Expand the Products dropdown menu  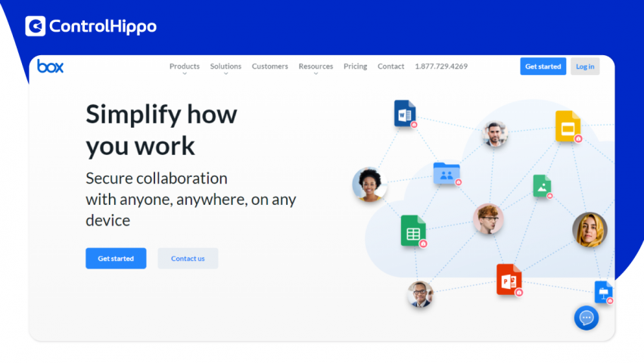(184, 67)
